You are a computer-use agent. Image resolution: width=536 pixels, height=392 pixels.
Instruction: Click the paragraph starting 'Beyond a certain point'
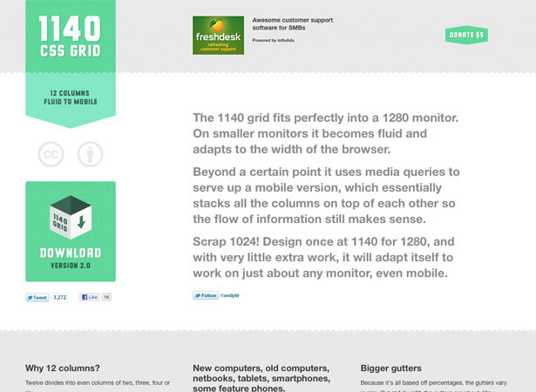[x=326, y=195]
